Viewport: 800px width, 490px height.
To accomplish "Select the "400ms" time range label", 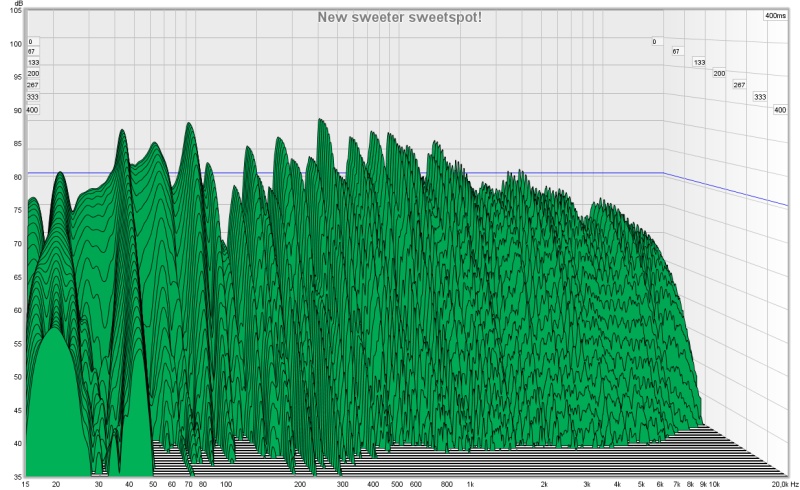I will (x=775, y=16).
